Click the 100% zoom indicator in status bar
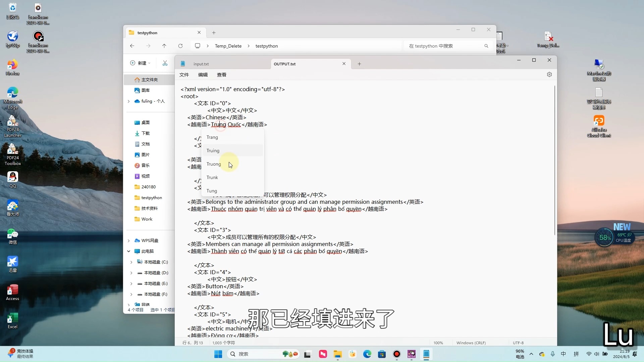This screenshot has height=362, width=644. [438, 343]
